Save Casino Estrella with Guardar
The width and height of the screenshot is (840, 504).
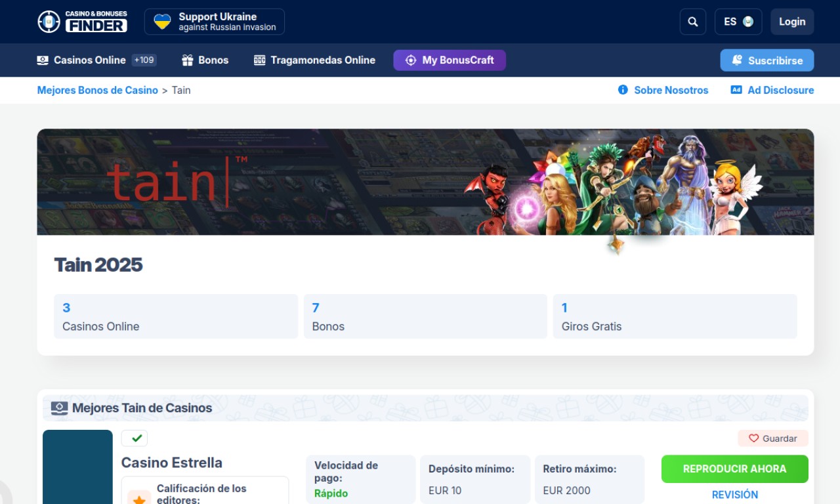coord(773,438)
